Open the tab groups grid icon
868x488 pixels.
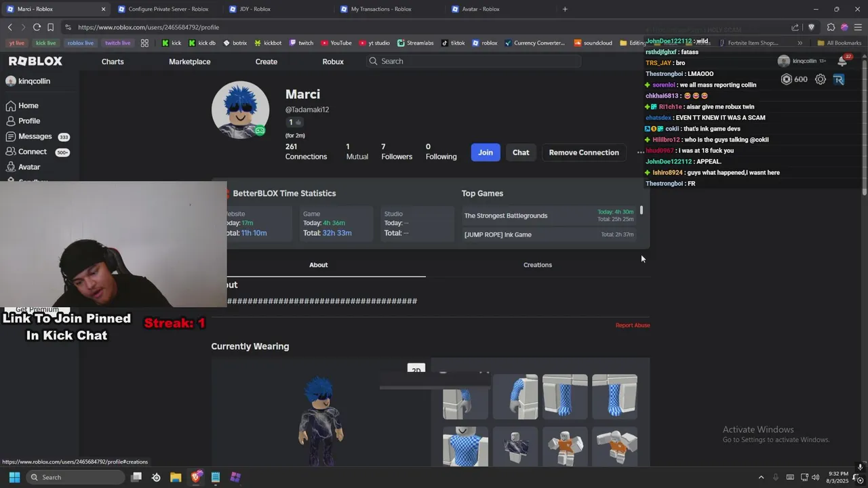click(144, 43)
